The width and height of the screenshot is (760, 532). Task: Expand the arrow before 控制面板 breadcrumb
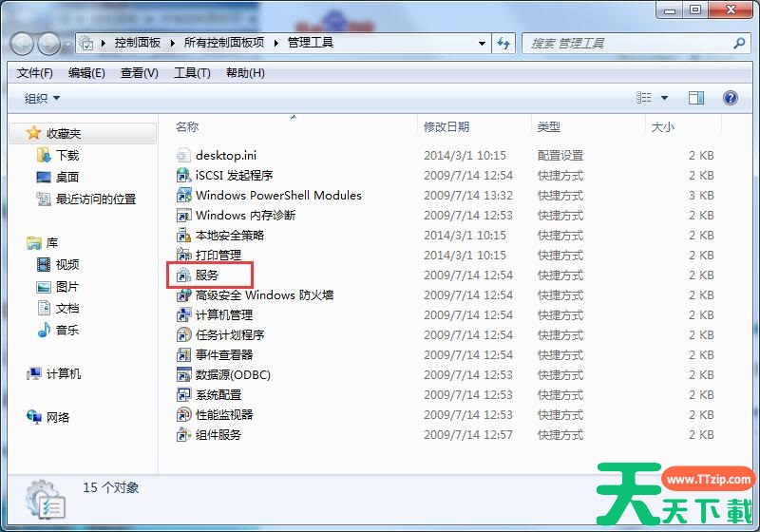point(104,43)
